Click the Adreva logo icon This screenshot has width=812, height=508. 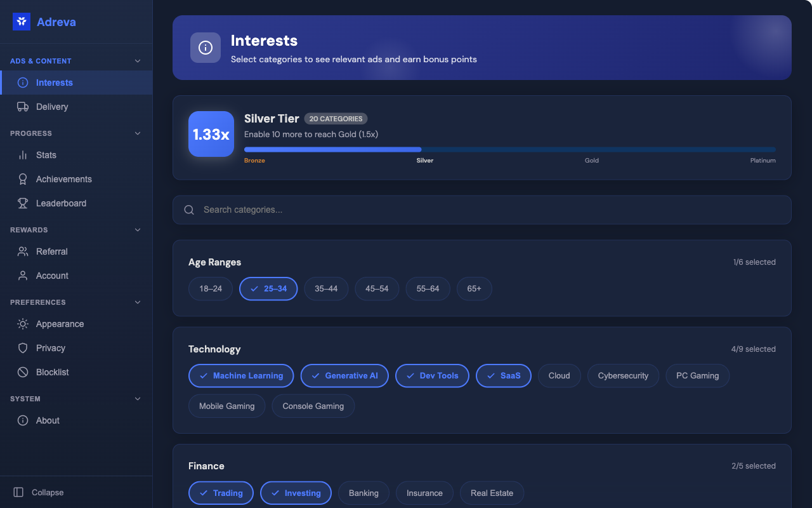pyautogui.click(x=22, y=22)
